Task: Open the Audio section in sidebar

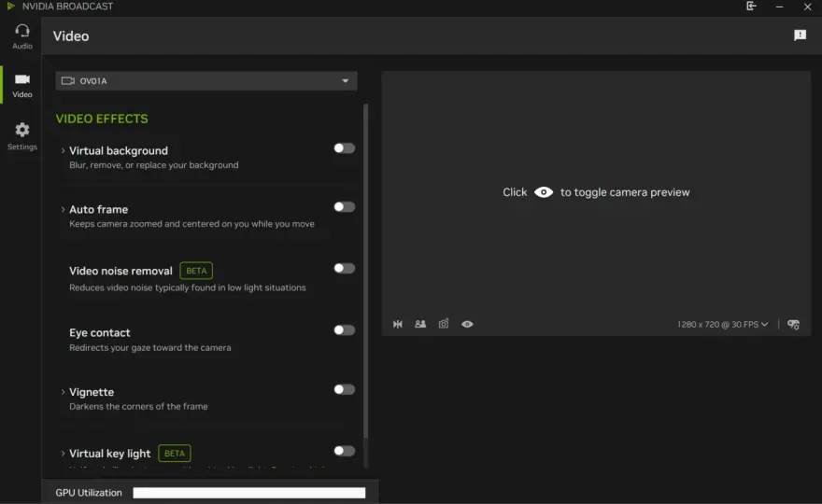Action: pyautogui.click(x=22, y=36)
